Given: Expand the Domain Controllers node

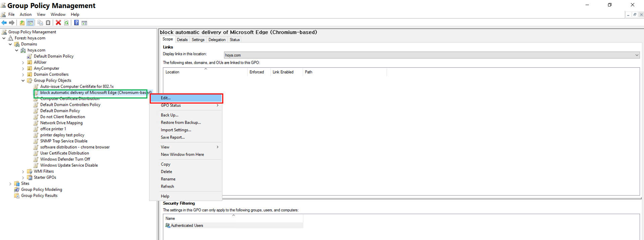Looking at the screenshot, I should click(23, 75).
